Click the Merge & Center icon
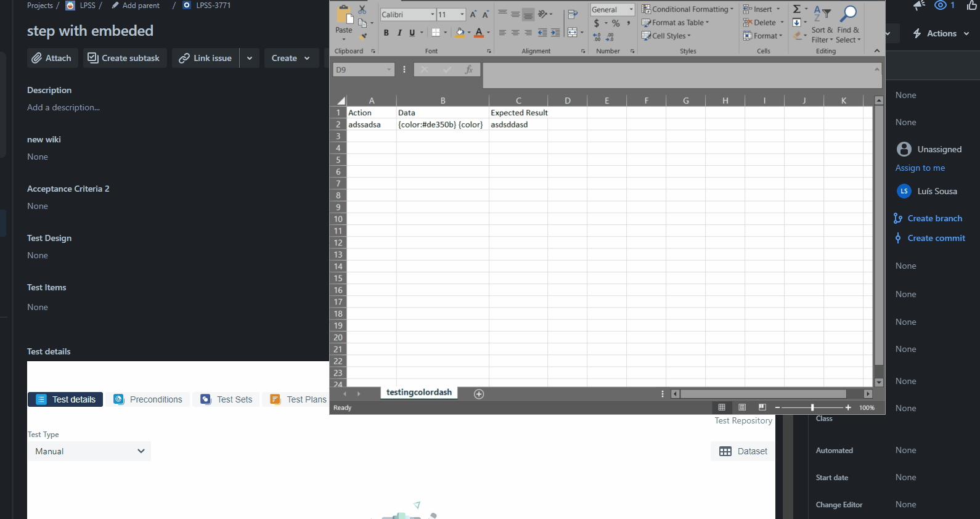 [x=573, y=33]
